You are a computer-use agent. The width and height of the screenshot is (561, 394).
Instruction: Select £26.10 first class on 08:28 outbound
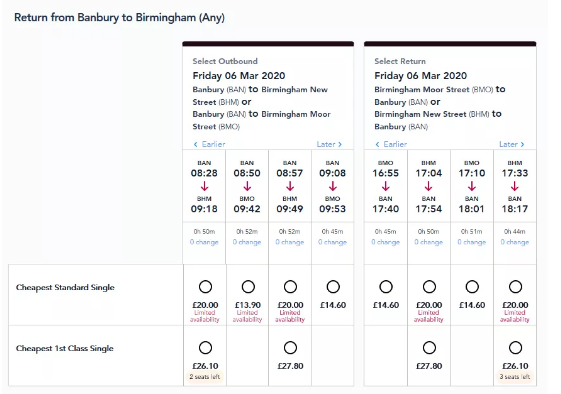(x=205, y=347)
